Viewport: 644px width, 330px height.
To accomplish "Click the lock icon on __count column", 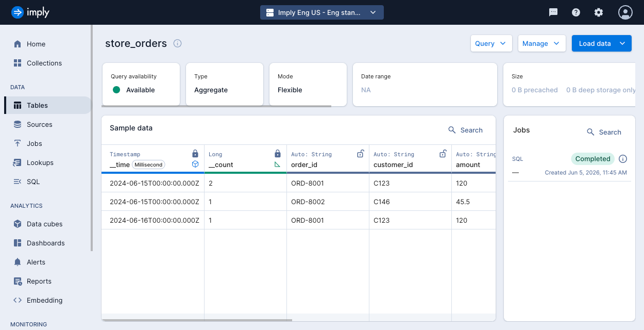I will pyautogui.click(x=278, y=154).
